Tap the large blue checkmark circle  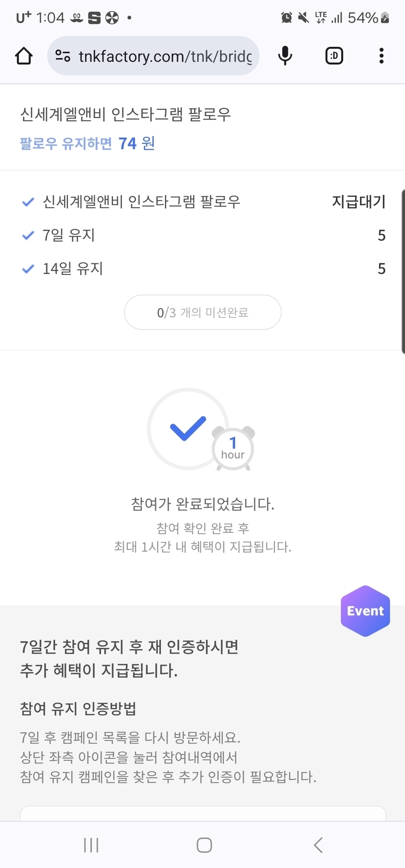188,429
